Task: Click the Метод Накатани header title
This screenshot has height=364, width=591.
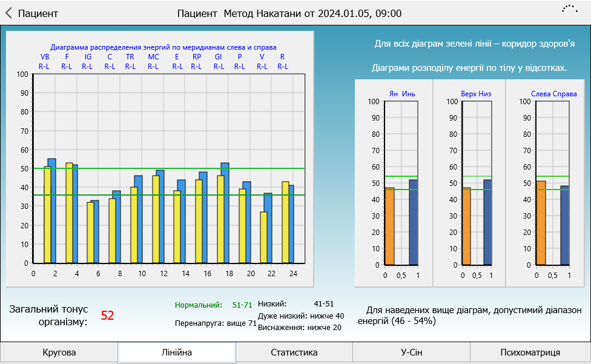Action: 289,13
